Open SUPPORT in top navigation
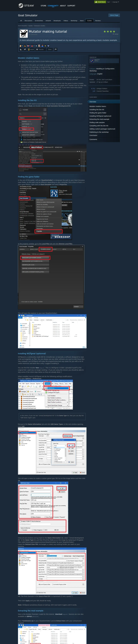This screenshot has height=644, width=138. click(x=71, y=6)
